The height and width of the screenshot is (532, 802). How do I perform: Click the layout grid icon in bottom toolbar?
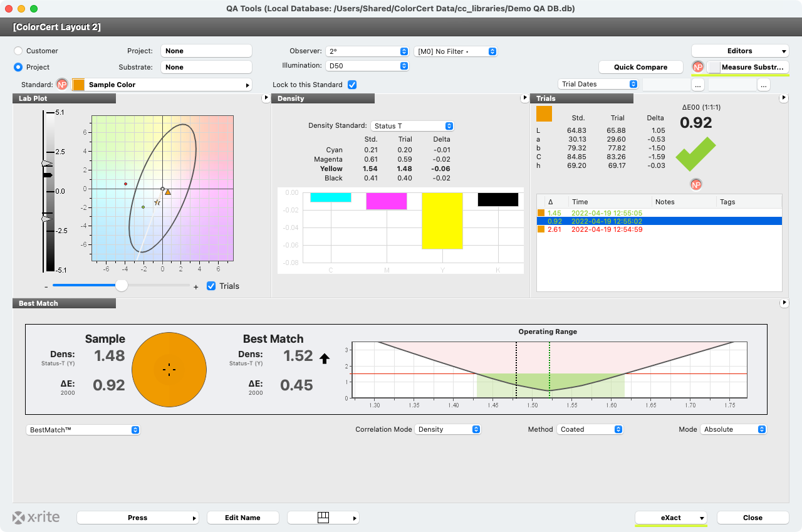pyautogui.click(x=323, y=517)
